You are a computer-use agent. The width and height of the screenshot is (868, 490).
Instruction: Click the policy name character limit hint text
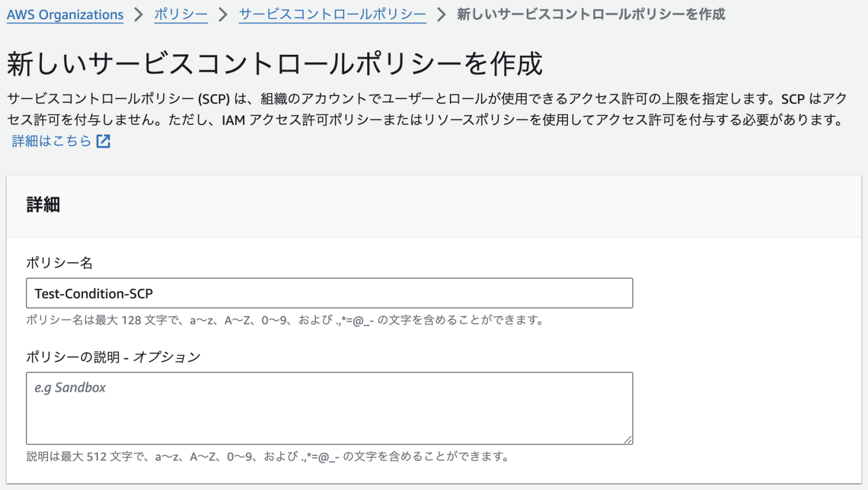285,320
